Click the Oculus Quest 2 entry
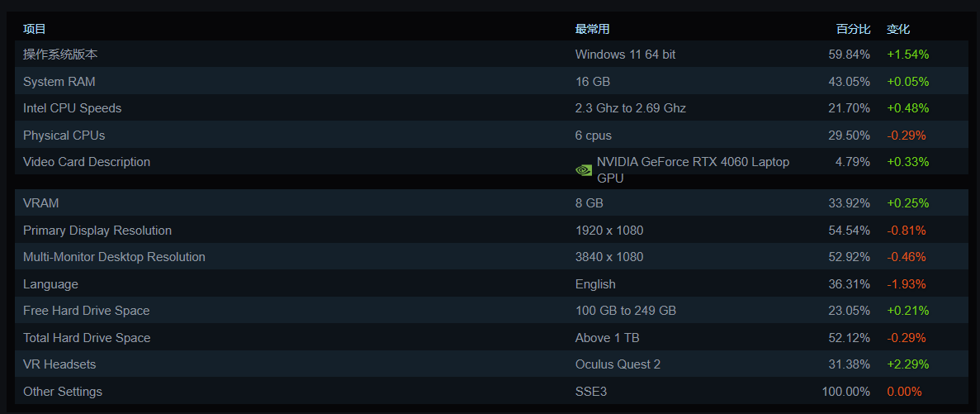The image size is (980, 414). click(x=618, y=364)
